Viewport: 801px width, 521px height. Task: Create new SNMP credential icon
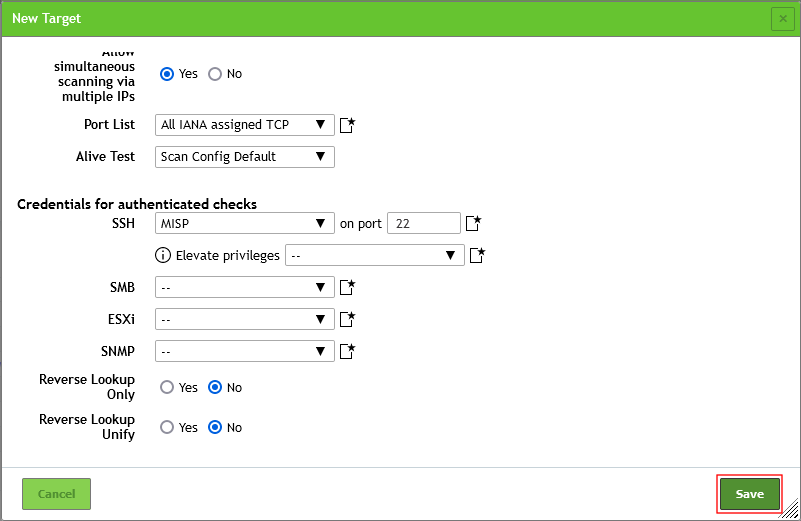coord(348,351)
